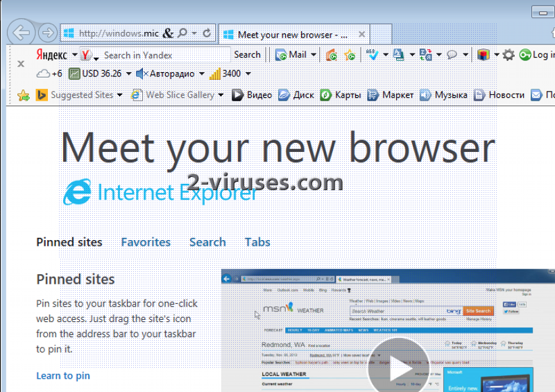
Task: Follow the 'Learn to pin' link
Action: pos(63,375)
